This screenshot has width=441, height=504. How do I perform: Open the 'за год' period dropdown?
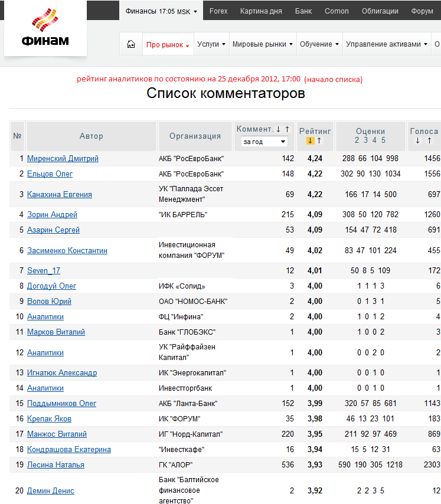tap(264, 142)
